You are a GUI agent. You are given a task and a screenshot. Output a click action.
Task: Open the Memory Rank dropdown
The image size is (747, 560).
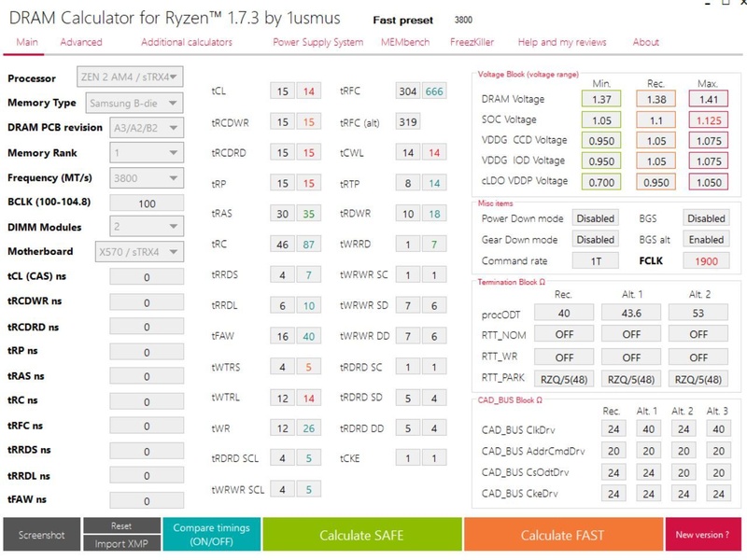[x=147, y=153]
